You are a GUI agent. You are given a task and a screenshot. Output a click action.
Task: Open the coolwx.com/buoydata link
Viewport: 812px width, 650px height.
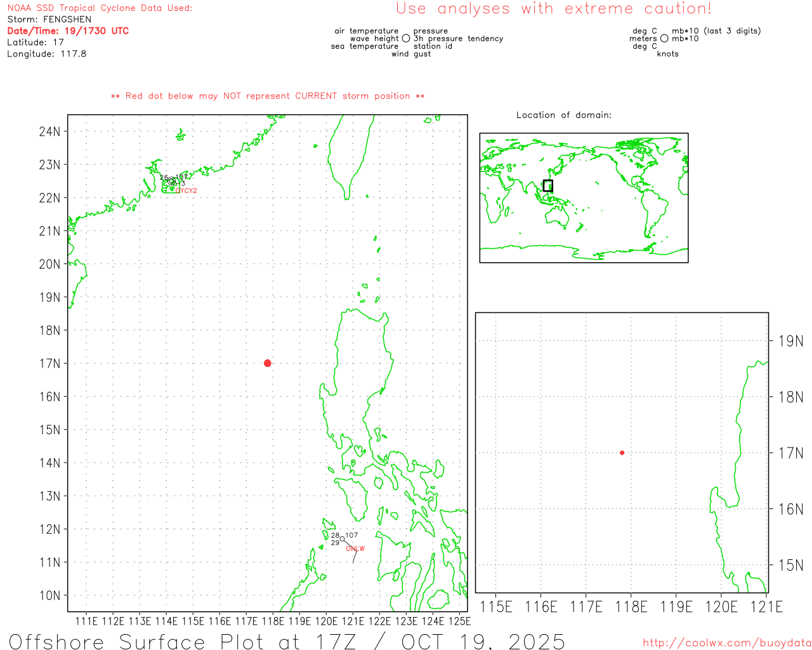click(x=726, y=643)
